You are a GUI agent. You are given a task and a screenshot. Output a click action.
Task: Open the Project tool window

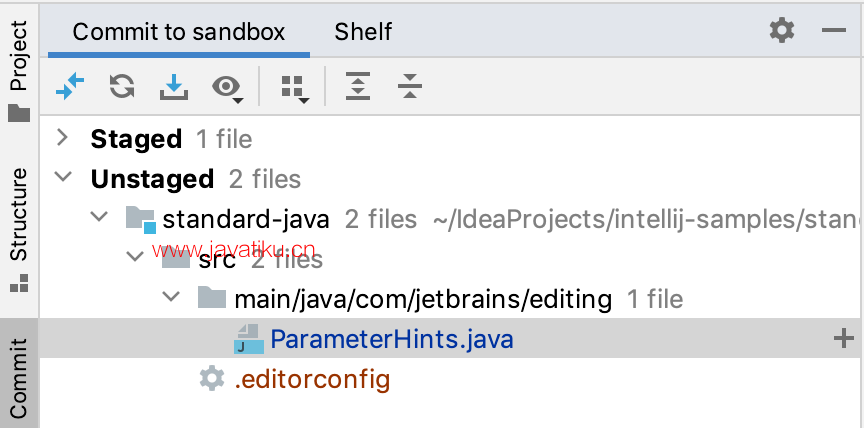[x=19, y=71]
